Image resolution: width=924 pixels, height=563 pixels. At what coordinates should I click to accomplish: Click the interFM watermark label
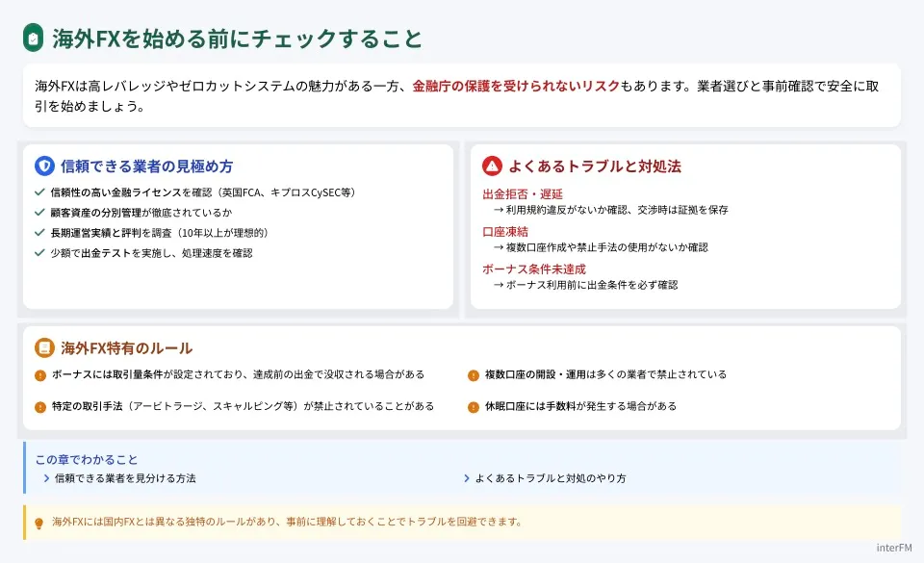pyautogui.click(x=895, y=548)
